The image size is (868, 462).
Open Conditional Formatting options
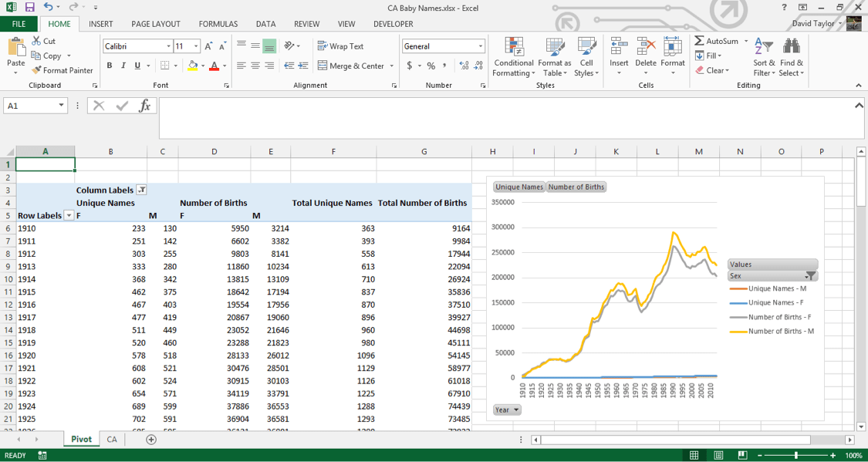click(x=514, y=56)
